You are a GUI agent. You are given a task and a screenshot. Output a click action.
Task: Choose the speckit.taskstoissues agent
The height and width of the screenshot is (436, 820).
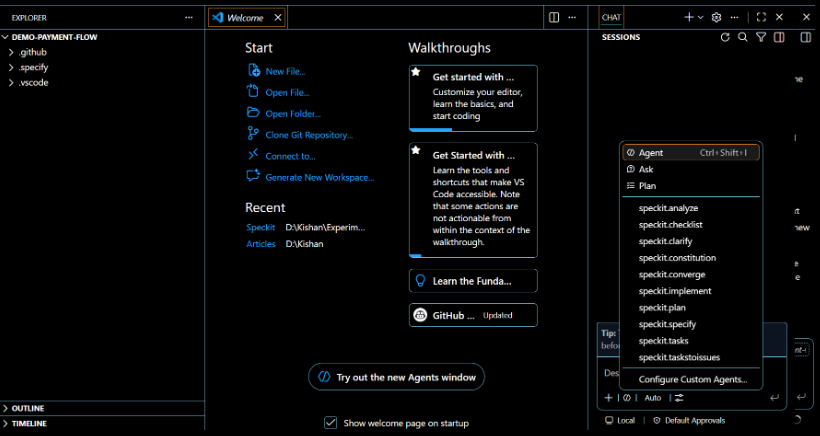691,358
